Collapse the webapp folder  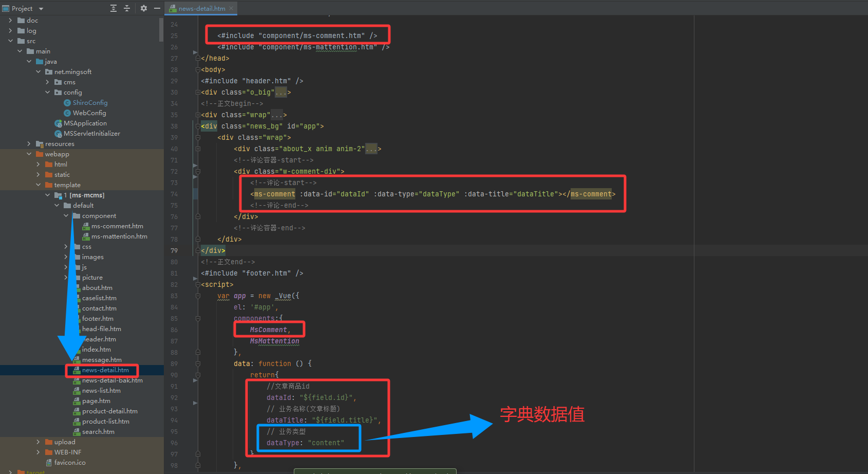click(29, 154)
